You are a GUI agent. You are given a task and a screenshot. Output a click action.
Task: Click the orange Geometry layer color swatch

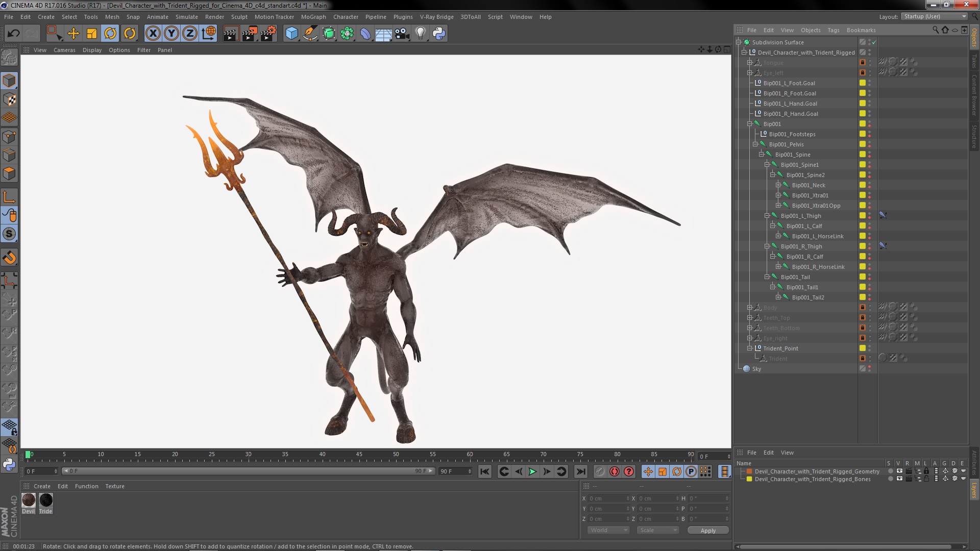coord(749,471)
